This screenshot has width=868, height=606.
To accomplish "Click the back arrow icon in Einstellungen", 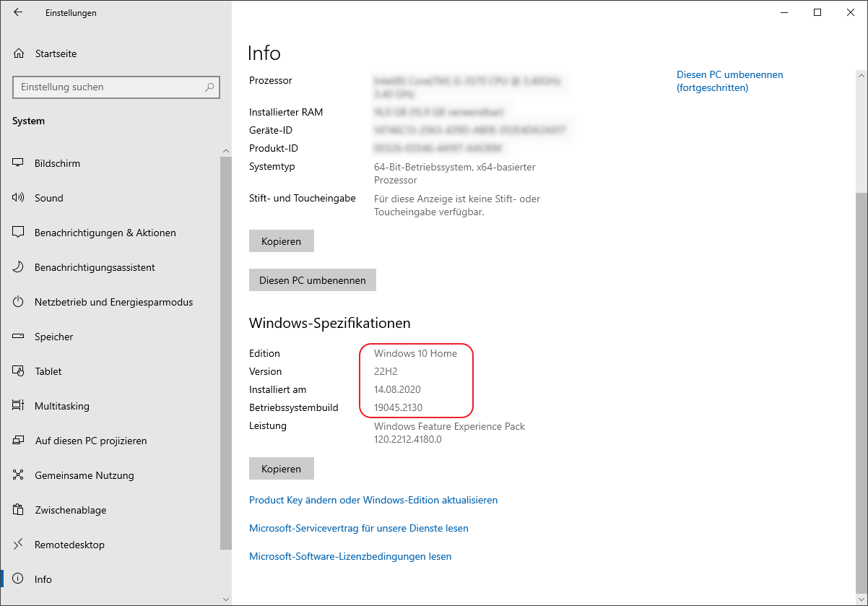I will click(18, 12).
